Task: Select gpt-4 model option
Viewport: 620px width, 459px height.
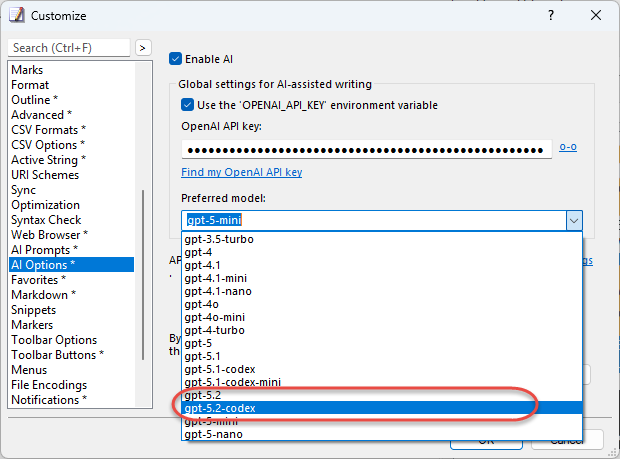Action: click(x=382, y=252)
